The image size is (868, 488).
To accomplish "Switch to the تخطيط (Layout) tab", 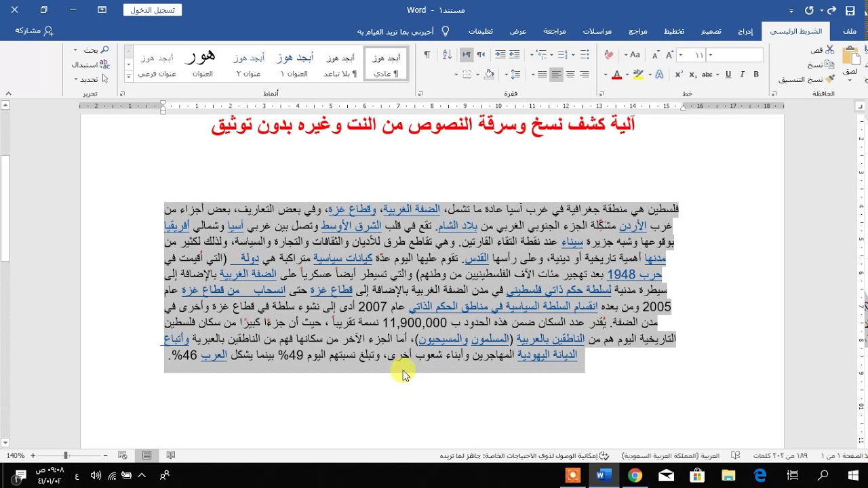I will point(673,31).
